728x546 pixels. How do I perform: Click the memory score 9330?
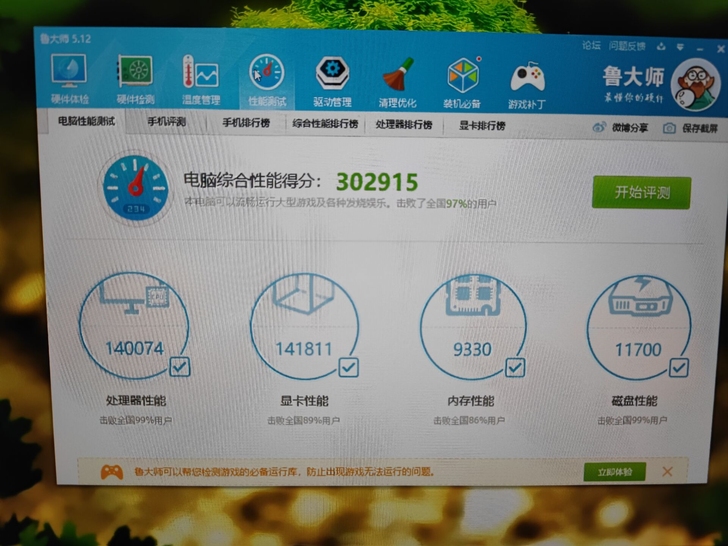pos(472,349)
